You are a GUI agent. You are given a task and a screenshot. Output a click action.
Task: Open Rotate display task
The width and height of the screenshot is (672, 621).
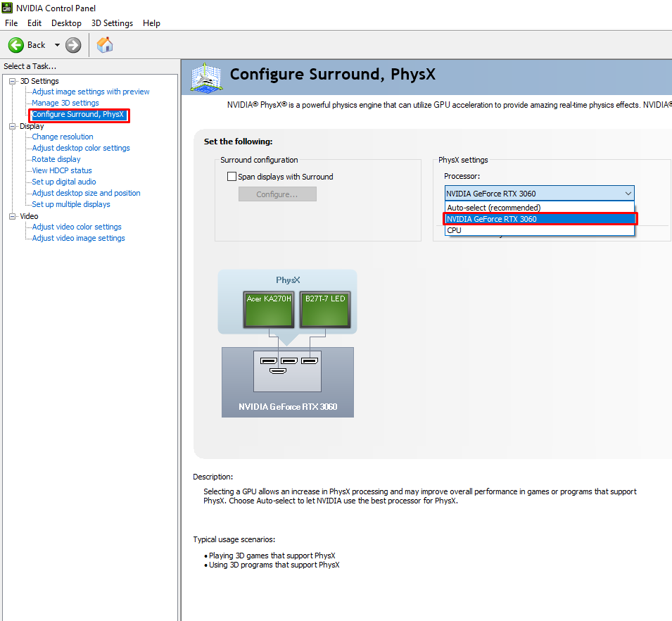[56, 159]
